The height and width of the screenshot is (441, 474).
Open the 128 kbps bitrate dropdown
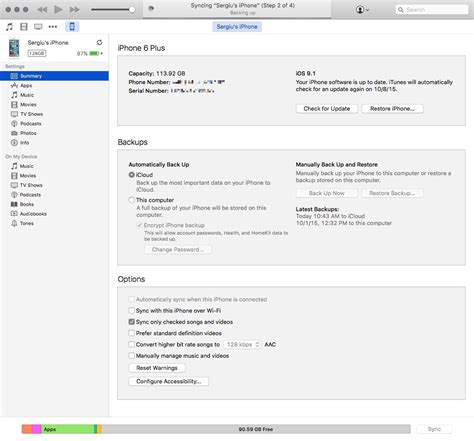coord(242,344)
